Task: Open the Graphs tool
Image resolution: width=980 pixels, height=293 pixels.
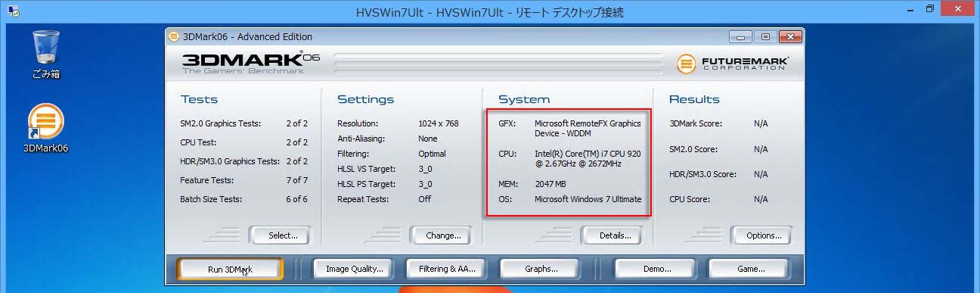Action: (x=541, y=269)
